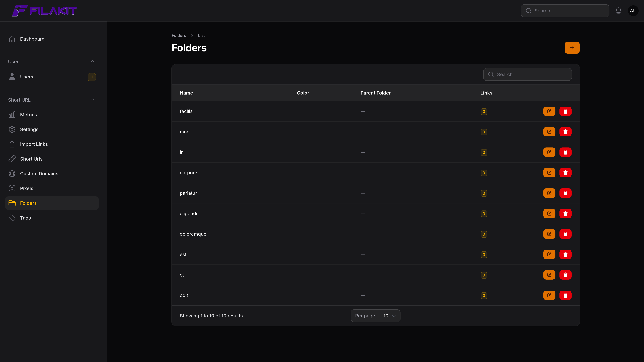Screen dimensions: 644x362
Task: Delete the pariatur folder
Action: pos(565,193)
